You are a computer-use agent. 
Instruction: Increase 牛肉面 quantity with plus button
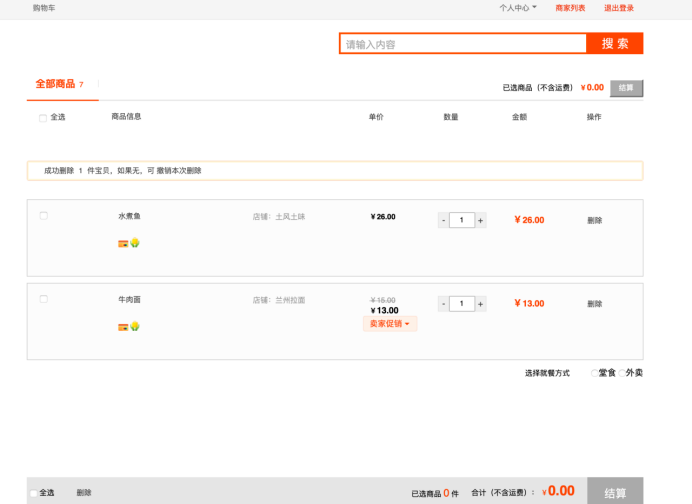[x=480, y=303]
